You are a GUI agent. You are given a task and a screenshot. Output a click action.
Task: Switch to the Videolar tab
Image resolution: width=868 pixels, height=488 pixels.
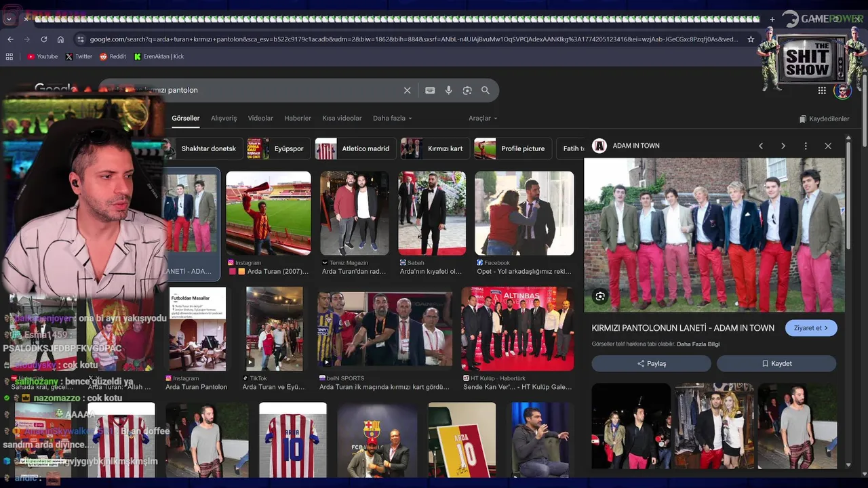(x=260, y=118)
